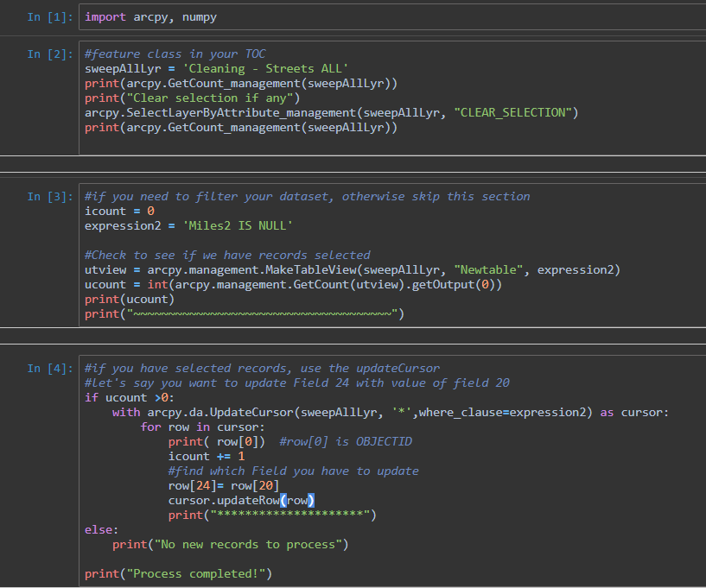Click the In [2] cell prompt
Image resolution: width=706 pixels, height=588 pixels.
tap(48, 54)
